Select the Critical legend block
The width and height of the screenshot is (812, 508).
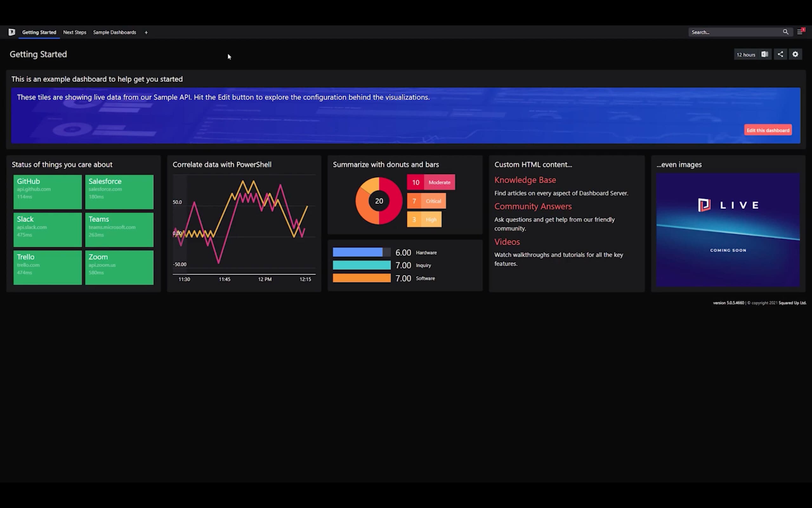427,201
